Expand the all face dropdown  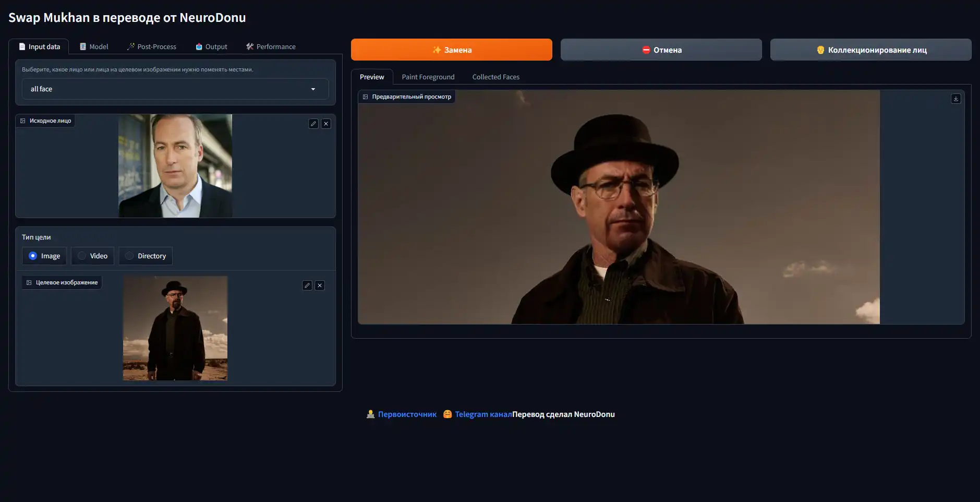[175, 89]
